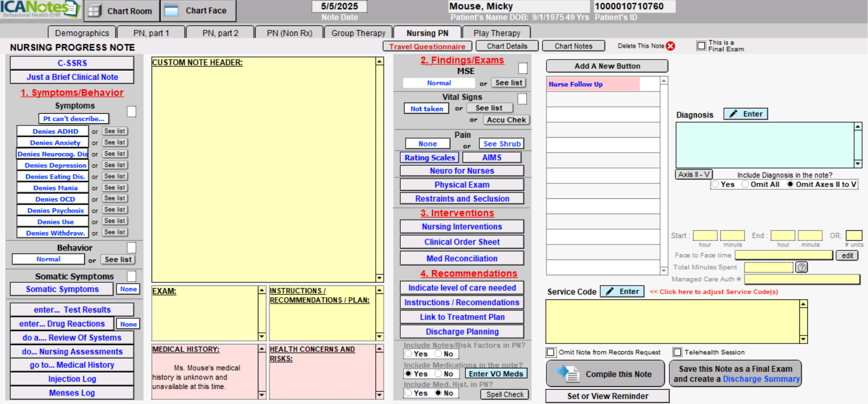The height and width of the screenshot is (404, 868).
Task: Expand the button list down arrow
Action: pyautogui.click(x=663, y=271)
